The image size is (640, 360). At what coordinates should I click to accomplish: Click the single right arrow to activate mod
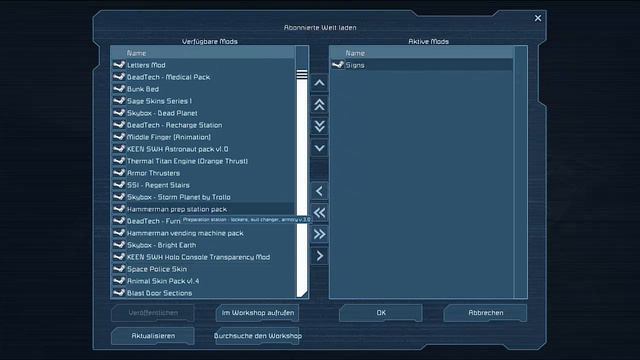pos(319,256)
